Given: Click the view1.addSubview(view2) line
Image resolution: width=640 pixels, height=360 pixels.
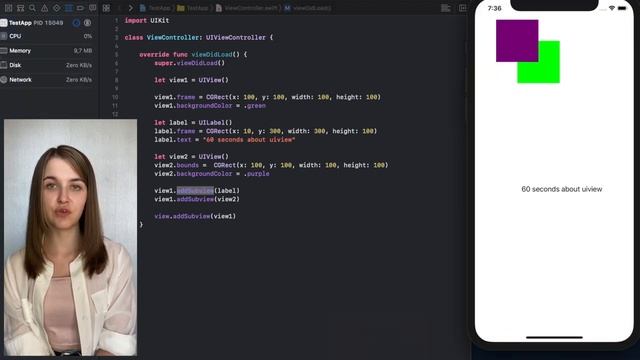Looking at the screenshot, I should pyautogui.click(x=197, y=199).
